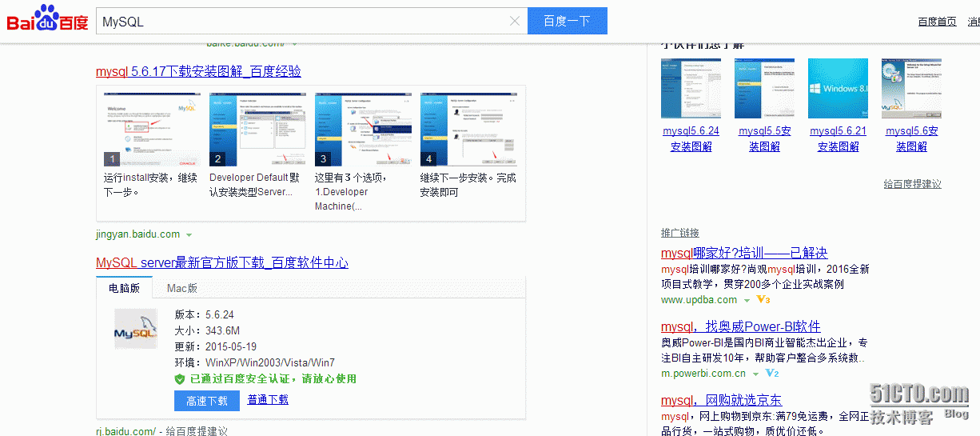Click the 百度一下 search button

(x=568, y=22)
